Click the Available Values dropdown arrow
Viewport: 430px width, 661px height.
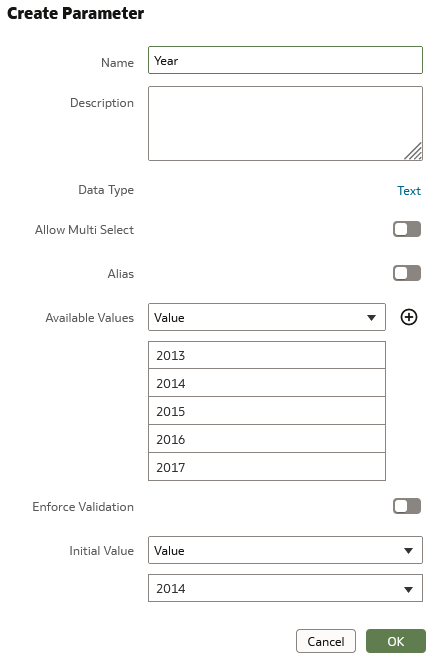click(x=371, y=317)
